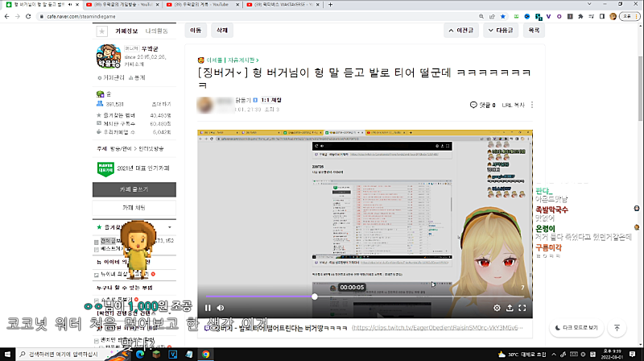The height and width of the screenshot is (361, 644).
Task: Switch to dark mode 다크 모드로 보기
Action: [576, 328]
